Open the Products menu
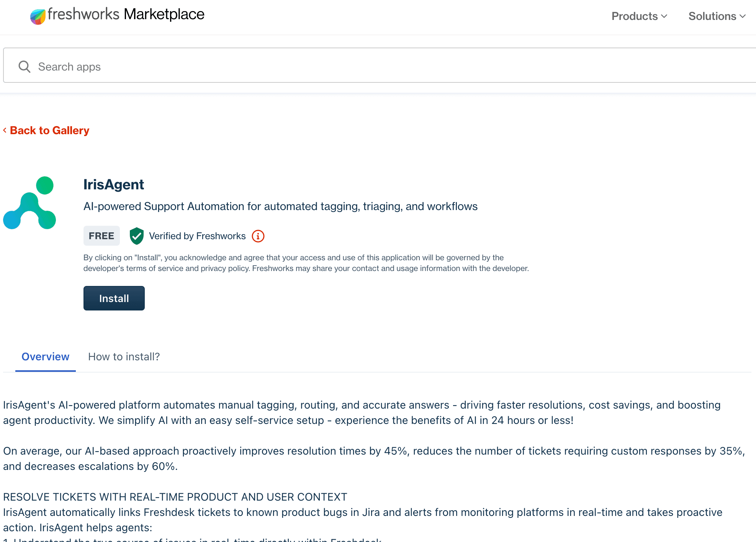The width and height of the screenshot is (756, 542). pyautogui.click(x=634, y=16)
